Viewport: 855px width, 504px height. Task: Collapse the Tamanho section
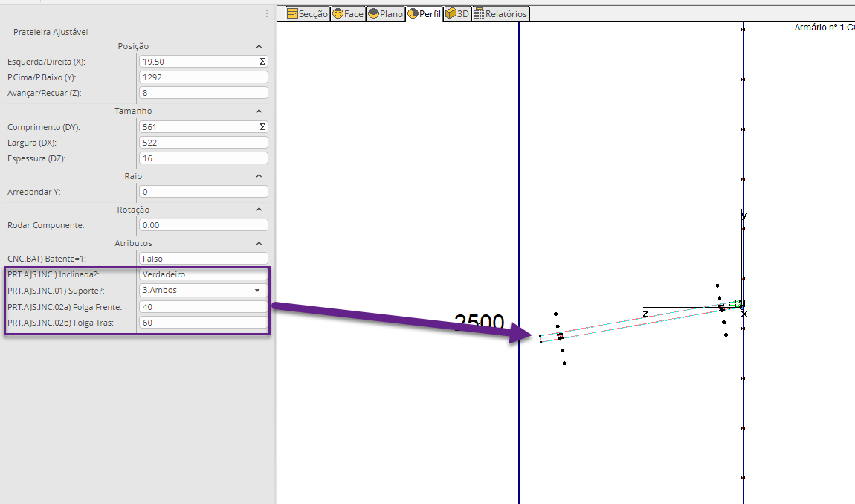point(259,111)
